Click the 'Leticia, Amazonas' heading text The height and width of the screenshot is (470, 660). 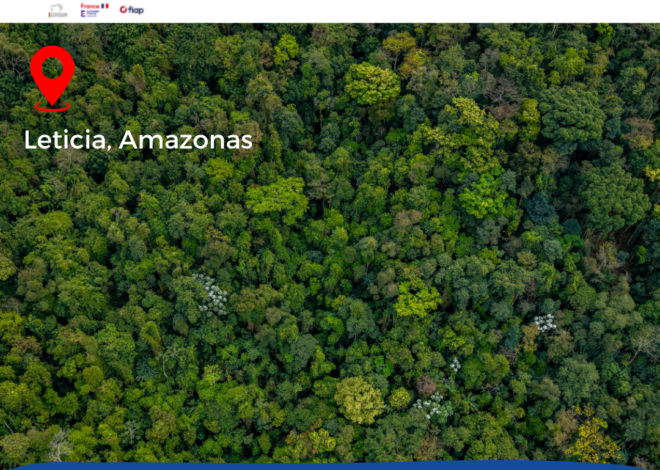click(x=138, y=140)
